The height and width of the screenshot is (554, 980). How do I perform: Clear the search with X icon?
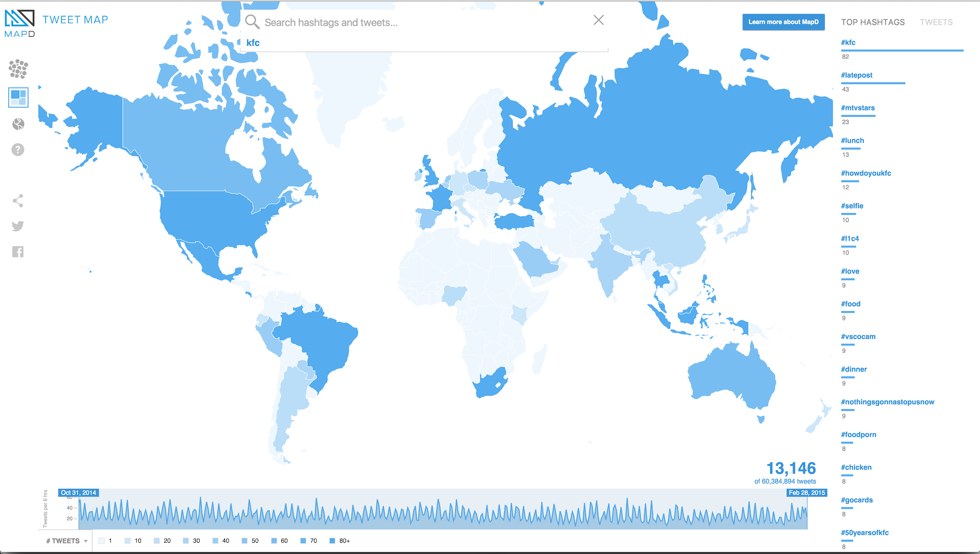point(599,20)
